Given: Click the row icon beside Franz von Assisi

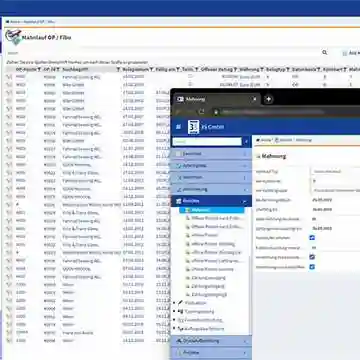Looking at the screenshot, I should [x=9, y=333].
